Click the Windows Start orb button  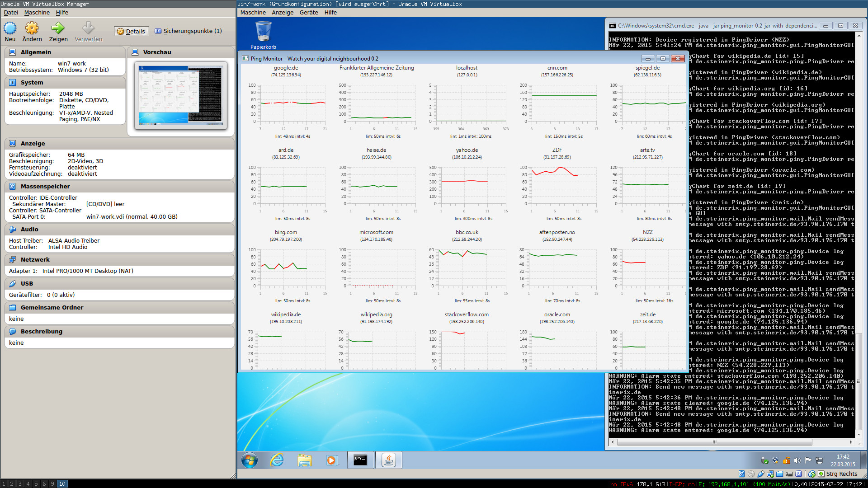click(249, 460)
